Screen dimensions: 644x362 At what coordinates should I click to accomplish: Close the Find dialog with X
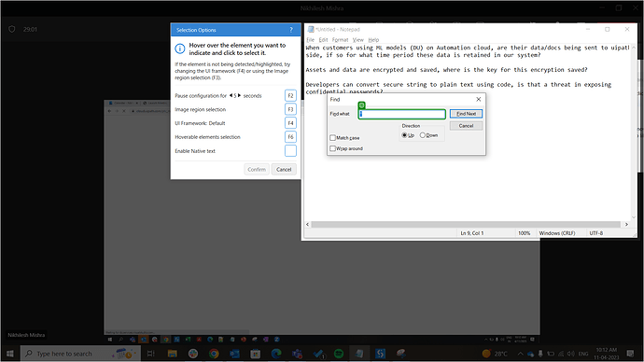[479, 99]
